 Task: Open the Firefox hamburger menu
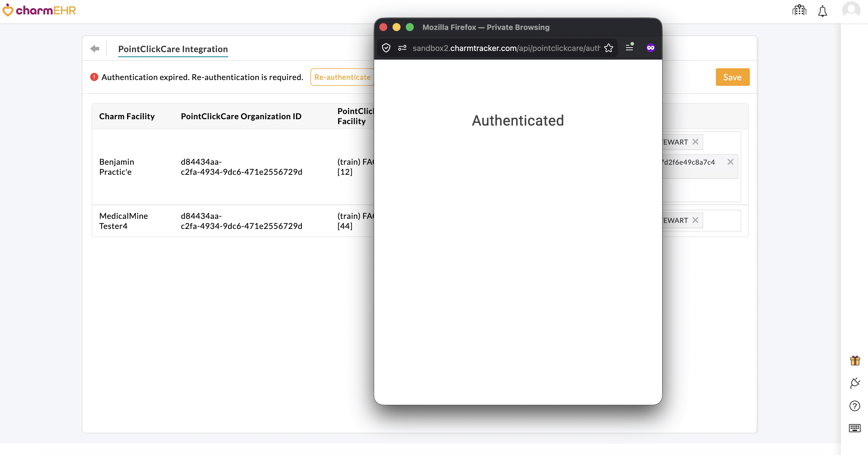(629, 48)
